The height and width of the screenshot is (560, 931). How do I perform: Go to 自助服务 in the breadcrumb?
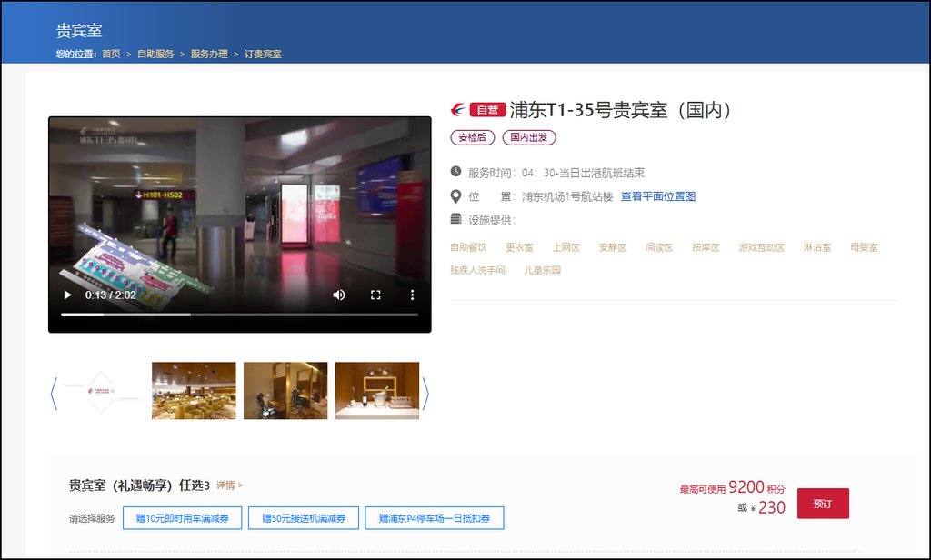coord(155,54)
